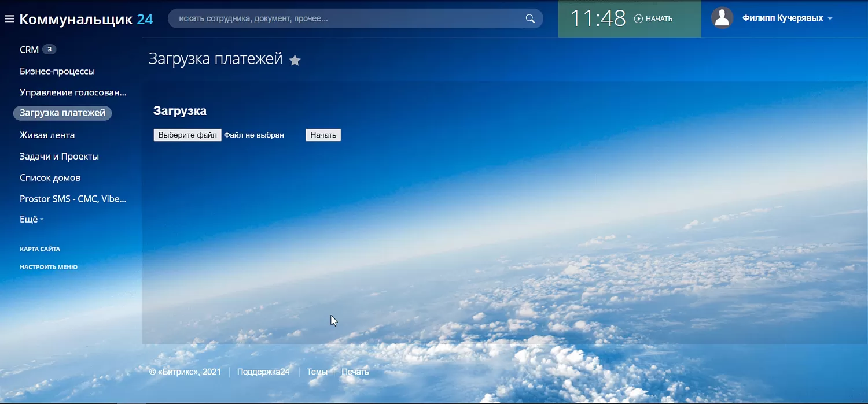Toggle the hamburger menu icon

9,19
